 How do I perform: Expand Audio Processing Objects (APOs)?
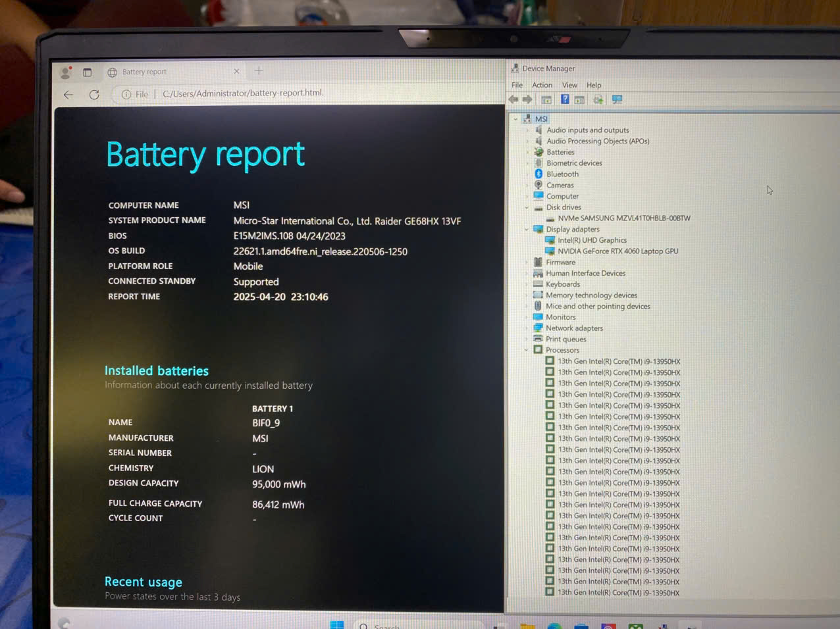527,141
